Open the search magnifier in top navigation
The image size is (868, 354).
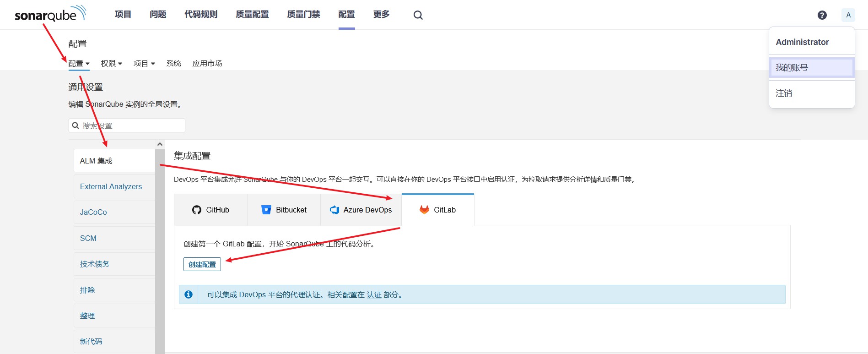click(418, 15)
